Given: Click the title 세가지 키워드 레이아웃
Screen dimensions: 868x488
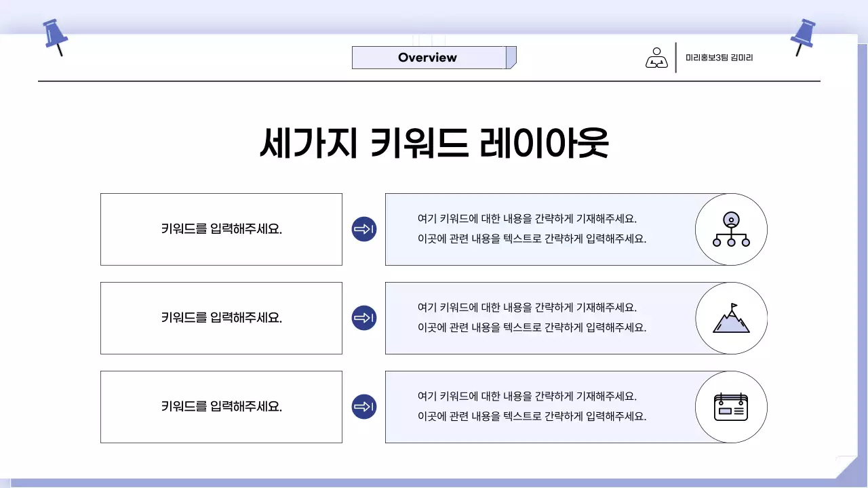Looking at the screenshot, I should (x=434, y=141).
